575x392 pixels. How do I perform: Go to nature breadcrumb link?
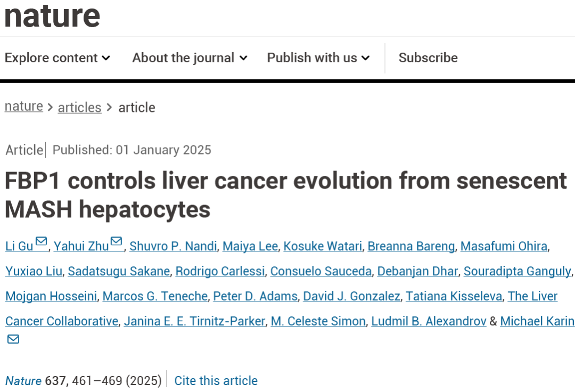coord(24,107)
